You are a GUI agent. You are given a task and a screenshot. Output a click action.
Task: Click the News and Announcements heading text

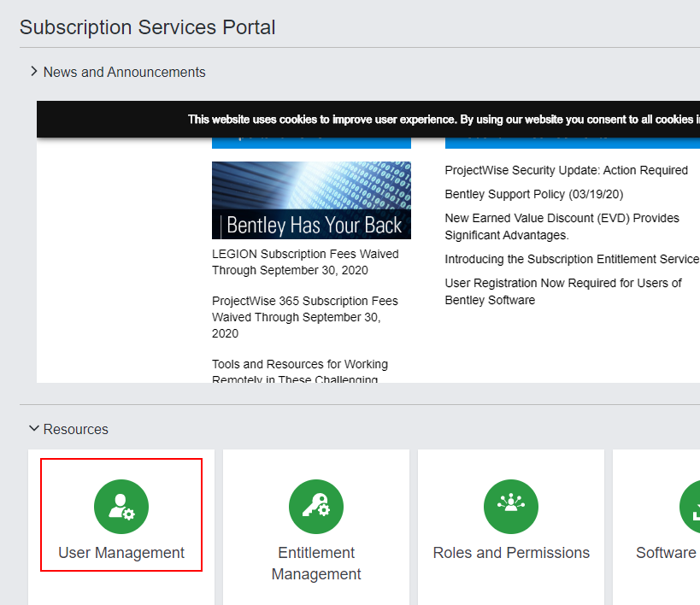point(124,72)
